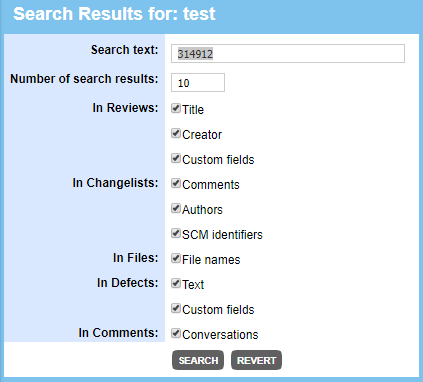Click the Search Results for: test heading
Viewport: 423px width, 382px height.
click(x=114, y=14)
